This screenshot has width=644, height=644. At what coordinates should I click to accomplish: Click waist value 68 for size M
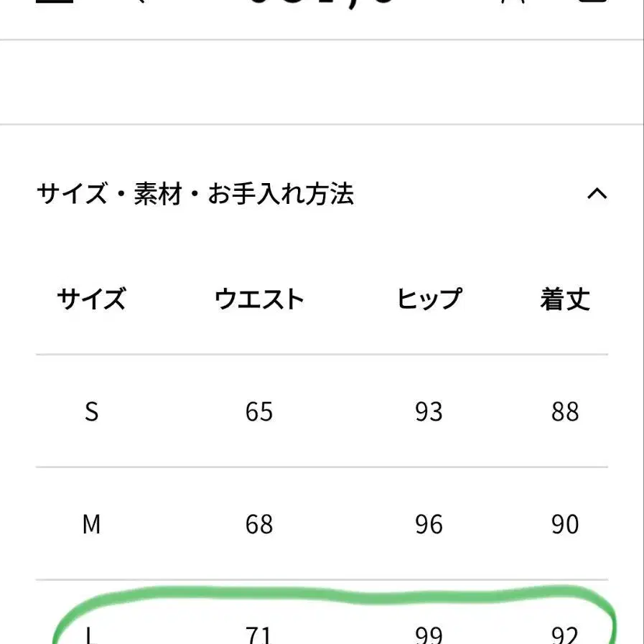click(x=259, y=525)
